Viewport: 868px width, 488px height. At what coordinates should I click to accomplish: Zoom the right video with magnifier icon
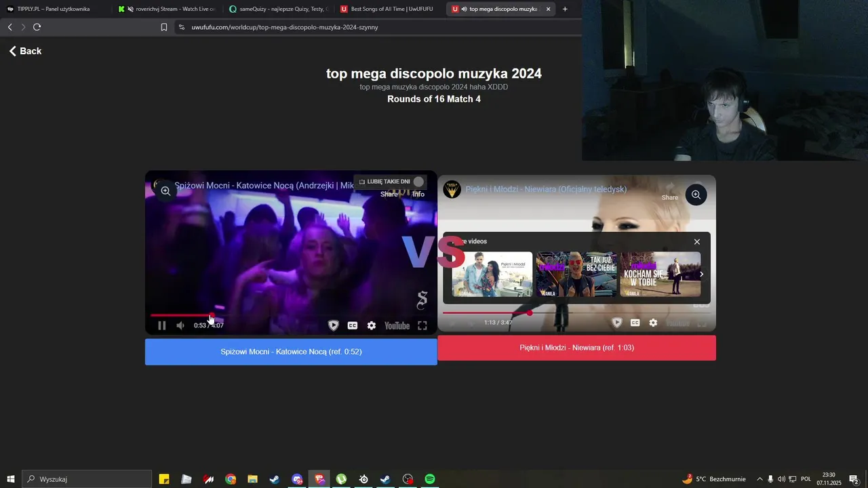click(x=696, y=195)
